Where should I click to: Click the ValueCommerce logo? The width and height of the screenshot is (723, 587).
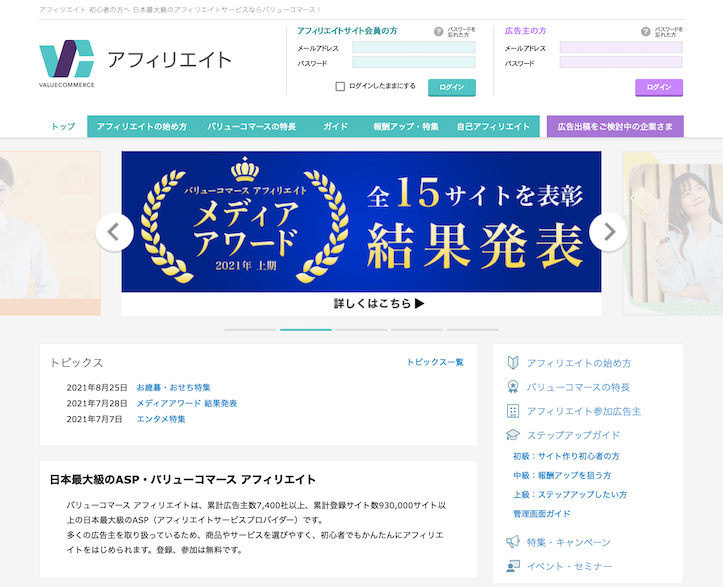[x=67, y=63]
